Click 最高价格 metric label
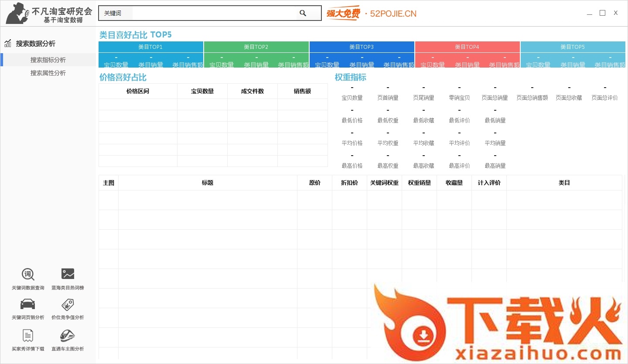 (352, 166)
